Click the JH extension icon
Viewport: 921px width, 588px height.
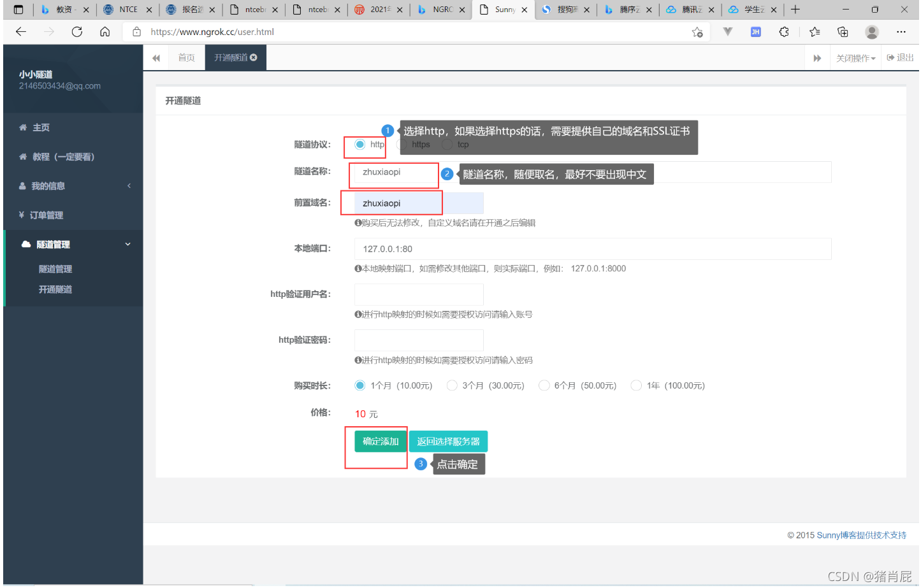click(756, 32)
